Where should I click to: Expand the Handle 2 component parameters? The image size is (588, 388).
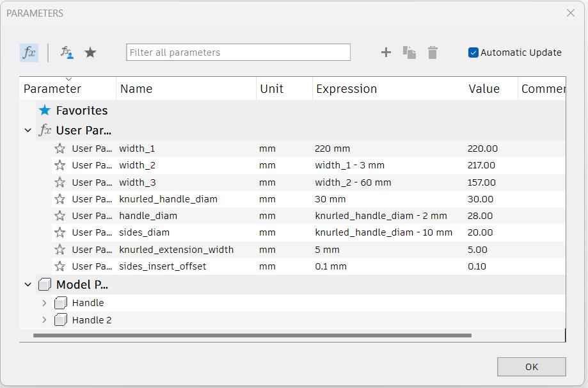(x=44, y=319)
